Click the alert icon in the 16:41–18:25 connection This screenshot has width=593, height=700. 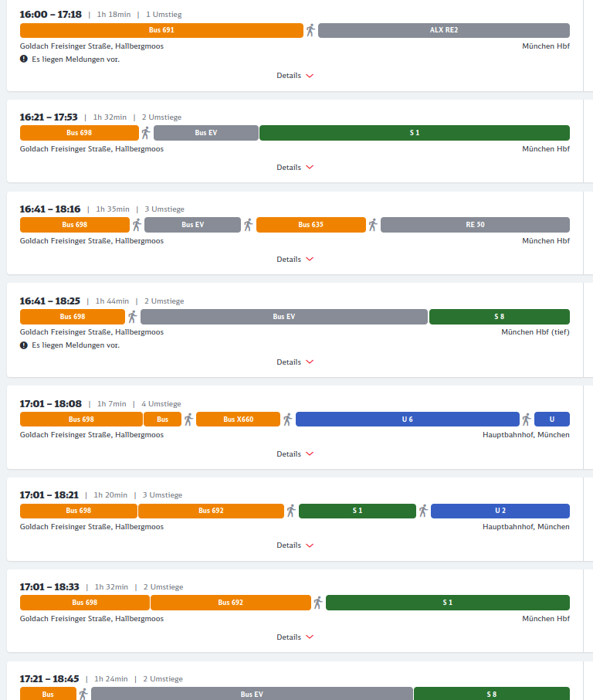[x=24, y=345]
